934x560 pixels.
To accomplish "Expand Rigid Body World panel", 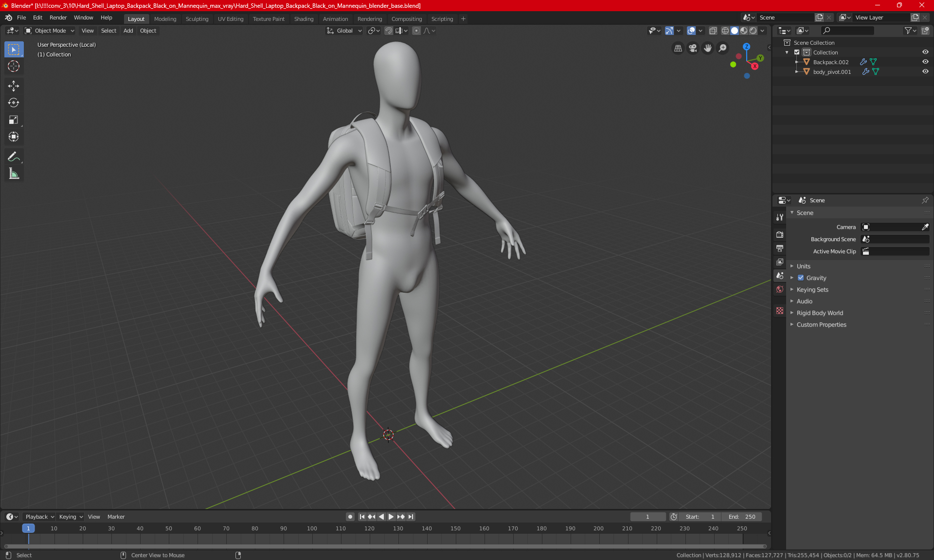I will pos(820,313).
